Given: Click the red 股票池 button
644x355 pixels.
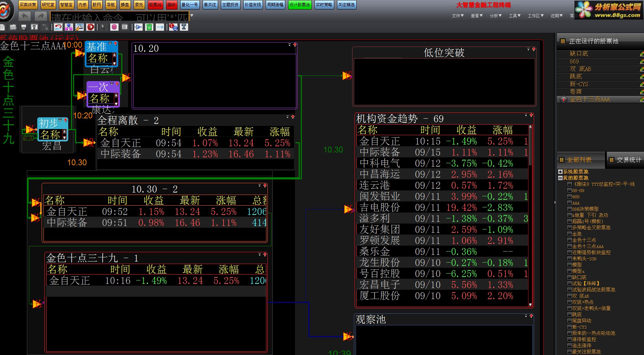Looking at the screenshot, I should click(x=155, y=5).
